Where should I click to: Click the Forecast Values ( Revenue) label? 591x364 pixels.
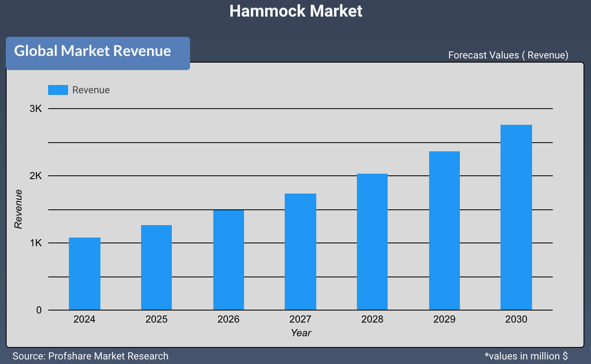508,55
